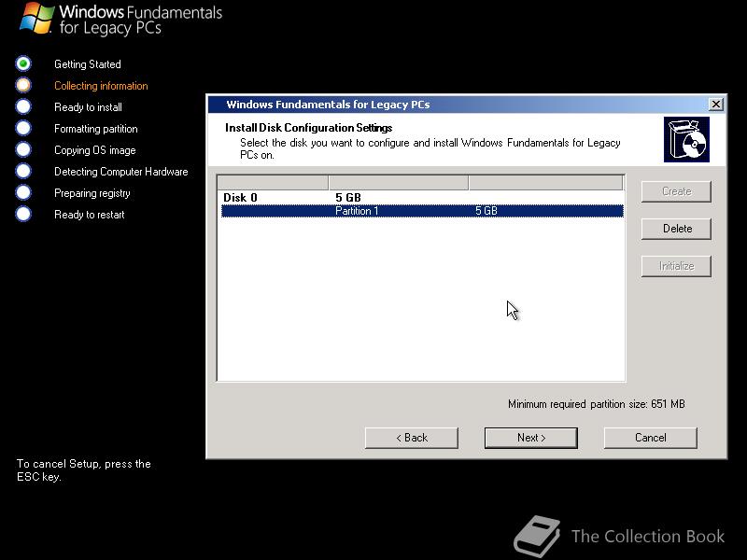Click the Collecting information step label
Viewport: 747px width, 560px height.
tap(101, 86)
